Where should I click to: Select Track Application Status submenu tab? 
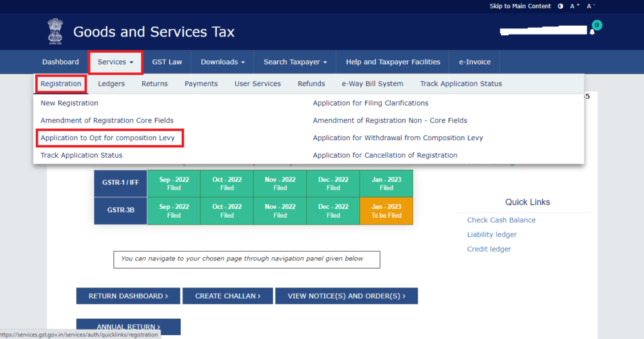click(x=461, y=84)
